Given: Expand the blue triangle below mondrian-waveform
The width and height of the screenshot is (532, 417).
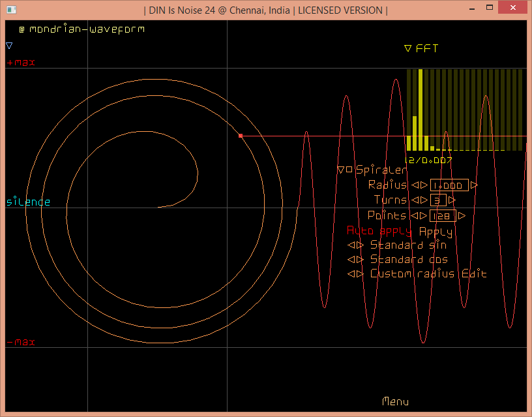Looking at the screenshot, I should click(x=9, y=46).
